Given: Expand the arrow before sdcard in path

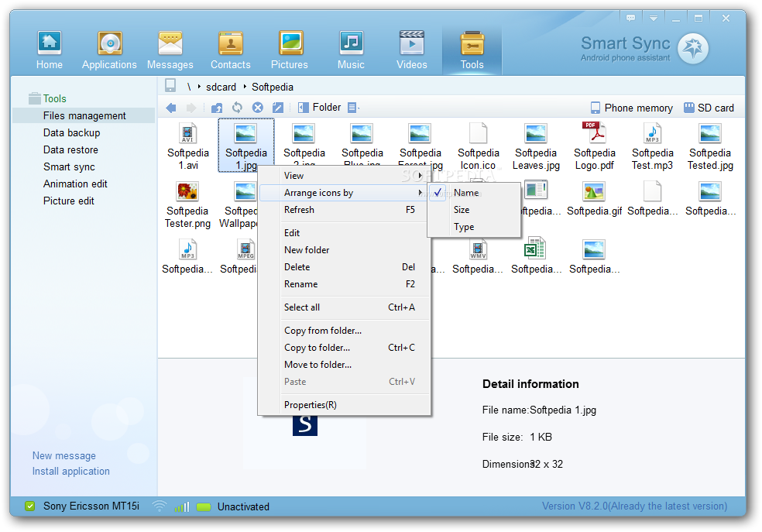Looking at the screenshot, I should [199, 87].
